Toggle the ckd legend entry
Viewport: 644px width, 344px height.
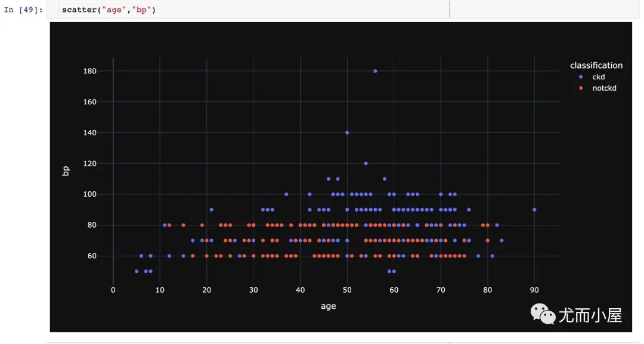click(x=598, y=77)
